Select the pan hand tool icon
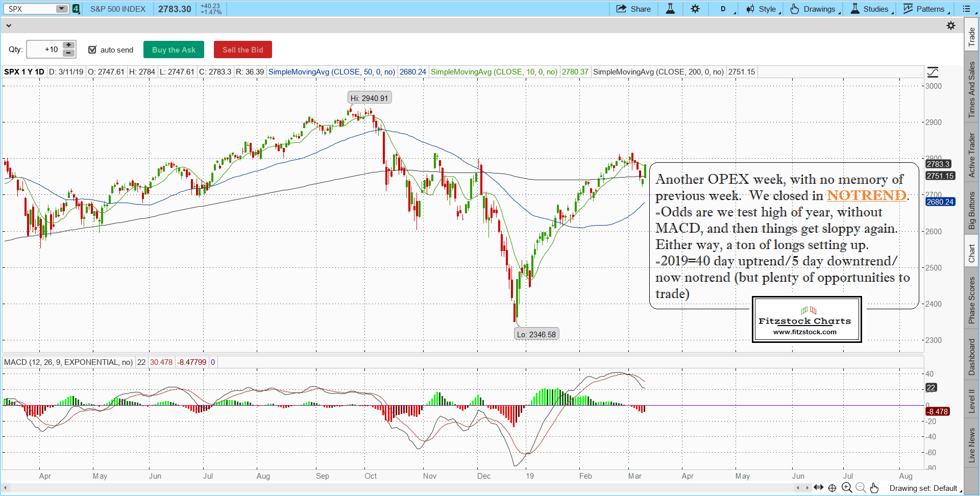980x496 pixels. (874, 488)
